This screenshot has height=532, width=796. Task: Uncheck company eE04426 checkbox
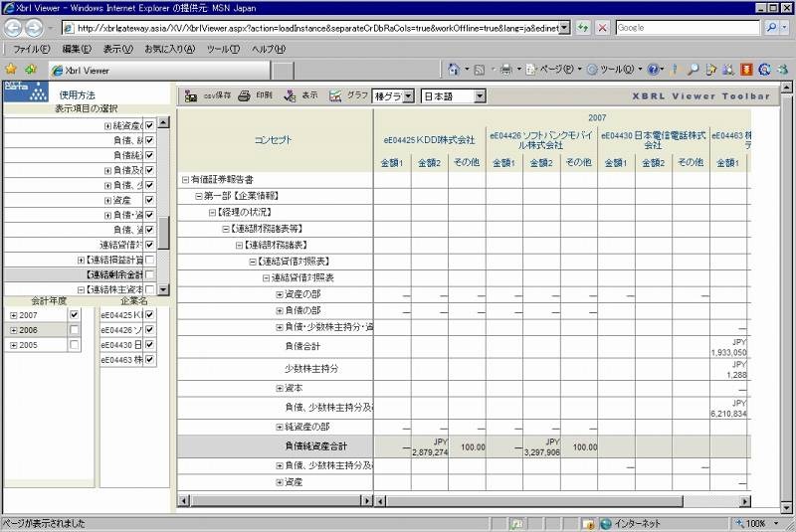pyautogui.click(x=150, y=330)
